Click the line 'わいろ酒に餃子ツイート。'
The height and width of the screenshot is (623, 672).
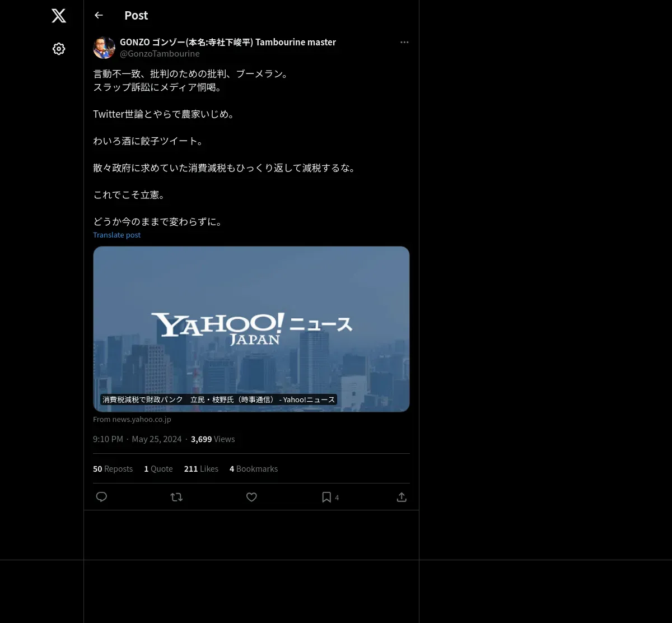coord(149,141)
